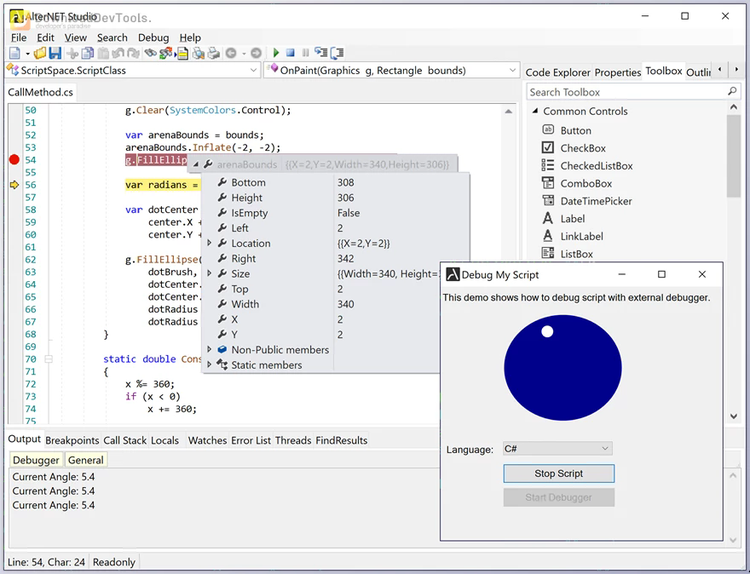Click the Step Over debug icon
Viewport: 750px width, 574px height.
[x=337, y=53]
